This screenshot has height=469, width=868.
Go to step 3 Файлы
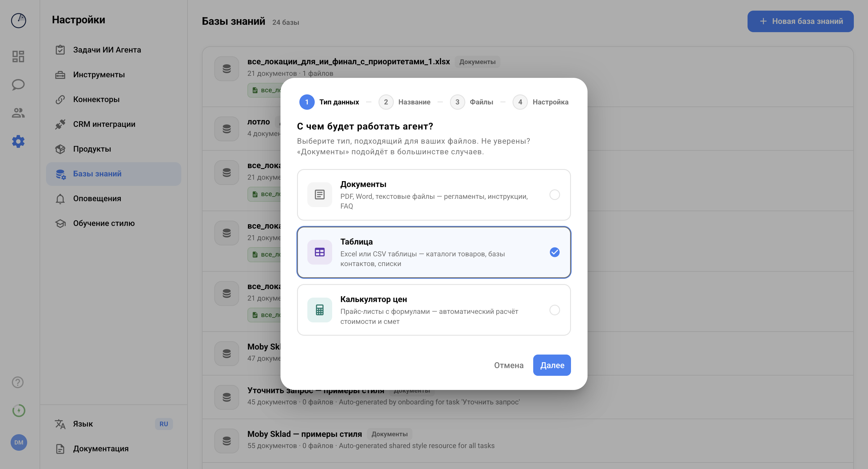pos(472,102)
